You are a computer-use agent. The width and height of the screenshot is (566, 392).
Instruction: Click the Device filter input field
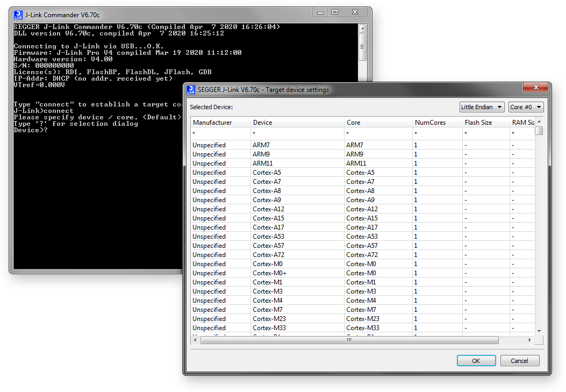coord(297,133)
